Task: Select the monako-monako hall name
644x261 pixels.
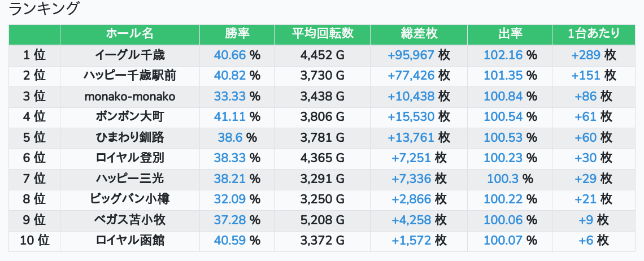Action: click(129, 97)
